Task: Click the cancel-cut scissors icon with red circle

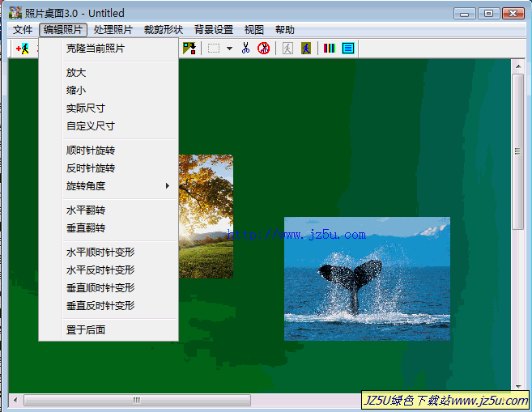Action: click(263, 48)
